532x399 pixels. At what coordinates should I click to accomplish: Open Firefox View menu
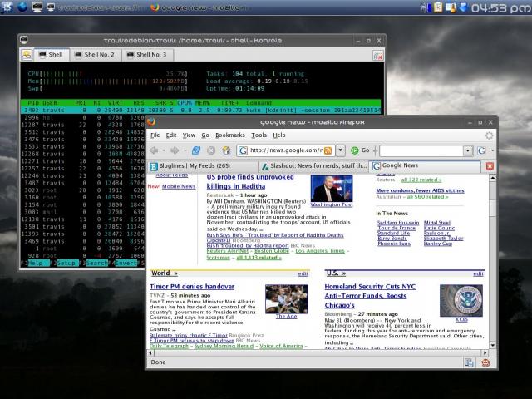click(x=189, y=135)
